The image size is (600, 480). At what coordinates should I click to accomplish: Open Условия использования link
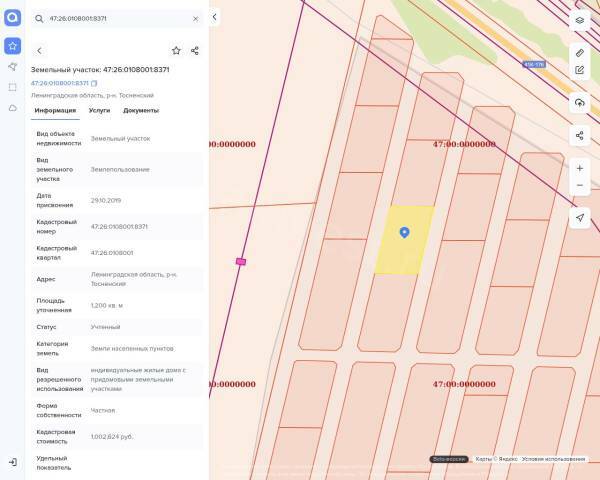click(554, 459)
